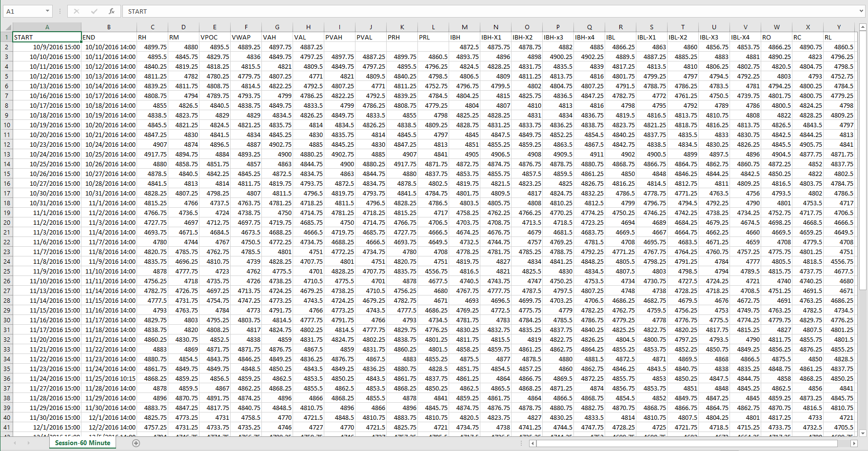
Task: Click the previous sheet navigation arrow
Action: [15, 443]
